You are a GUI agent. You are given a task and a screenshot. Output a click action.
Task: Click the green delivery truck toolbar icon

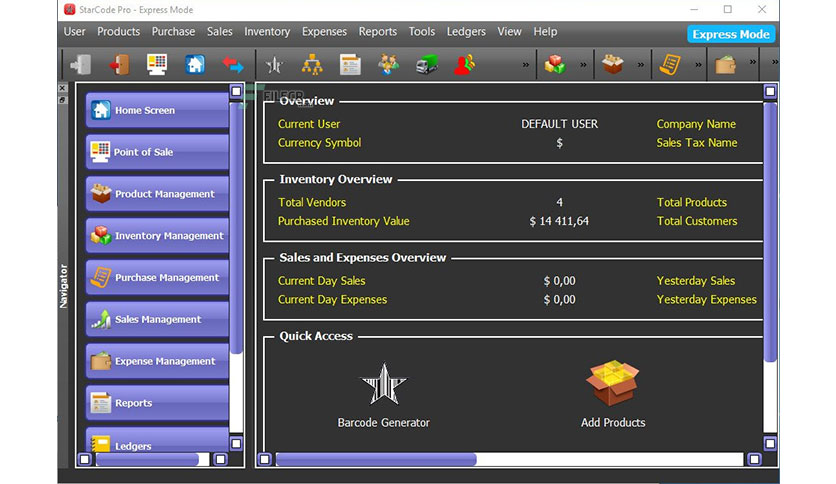coord(427,64)
